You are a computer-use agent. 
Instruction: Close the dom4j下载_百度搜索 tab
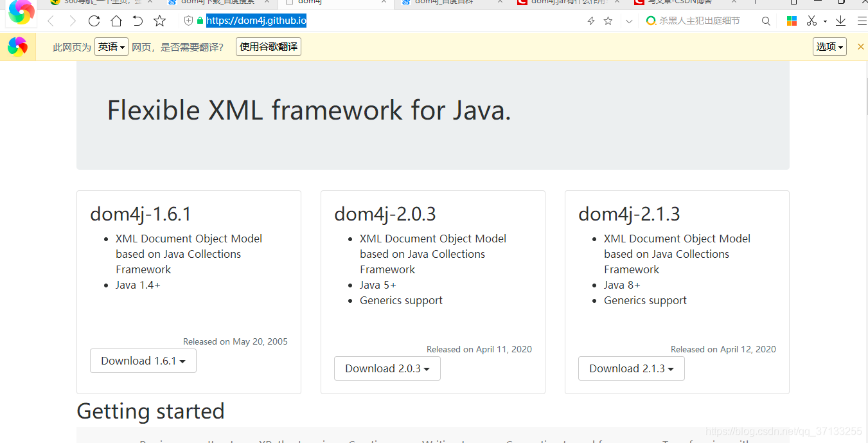267,2
